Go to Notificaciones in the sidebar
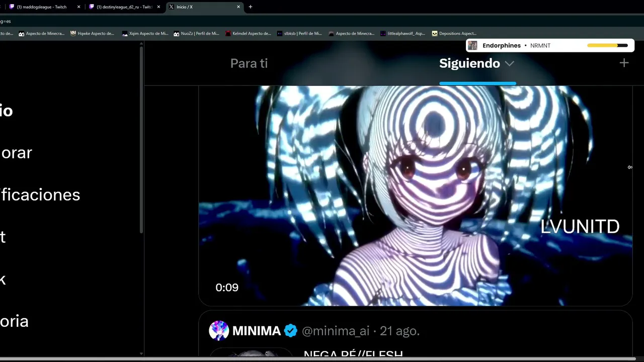644x362 pixels. pyautogui.click(x=40, y=195)
